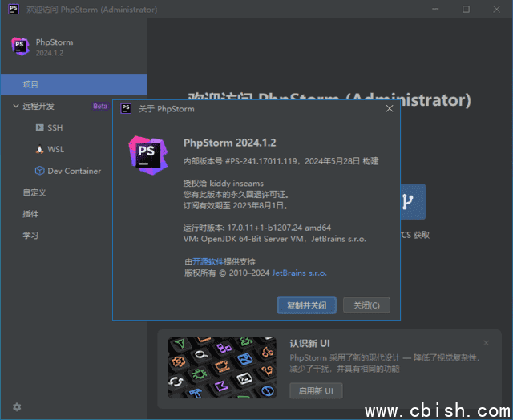Screen dimensions: 513x420
Task: Click the 订阅有效期至 2025年8月1日 text
Action: [x=235, y=205]
